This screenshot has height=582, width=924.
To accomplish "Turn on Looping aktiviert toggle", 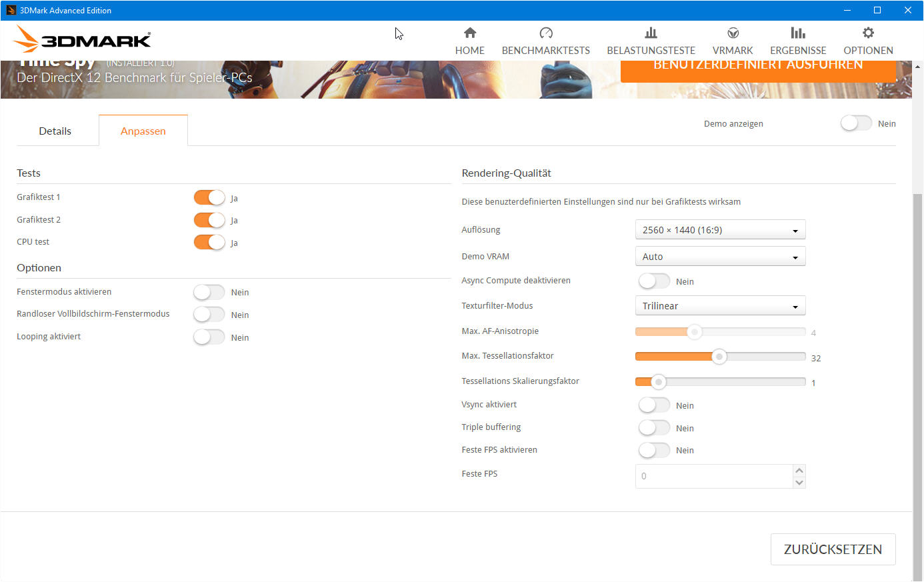I will click(x=209, y=337).
